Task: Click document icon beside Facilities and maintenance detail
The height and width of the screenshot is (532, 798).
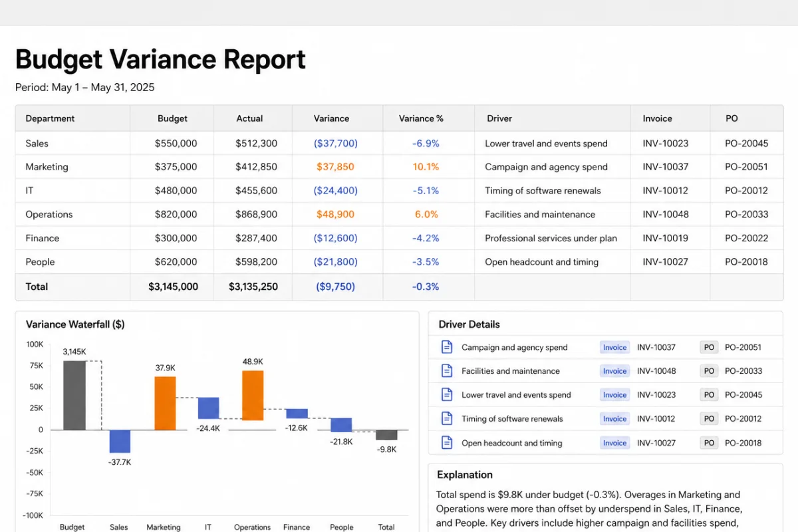Action: pos(447,371)
